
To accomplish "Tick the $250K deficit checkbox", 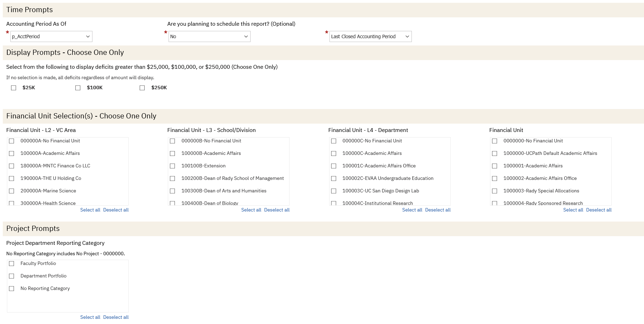I will click(142, 88).
